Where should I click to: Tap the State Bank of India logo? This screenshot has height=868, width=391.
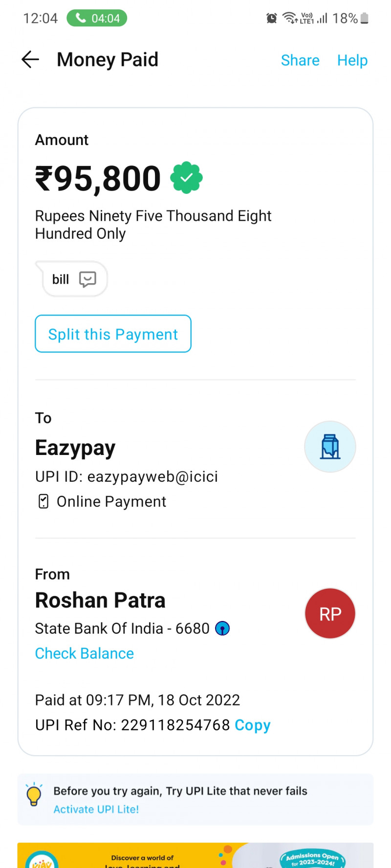tap(222, 628)
